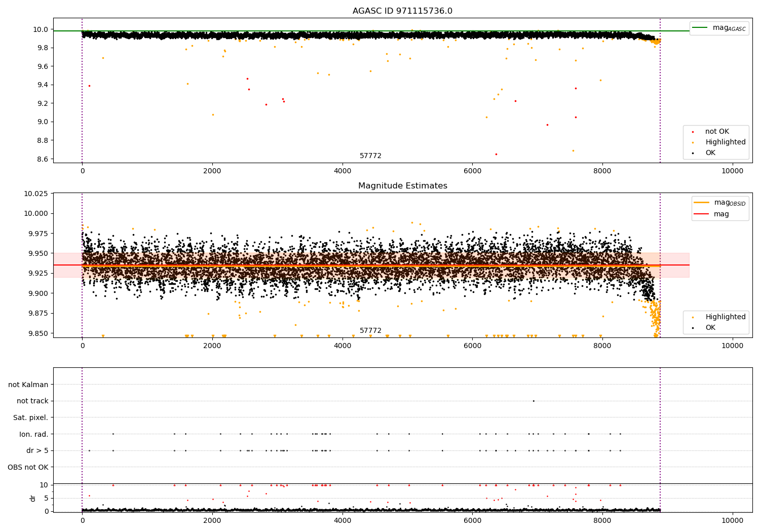Click the 'not Kalman' axis label
The image size is (760, 532).
28,385
